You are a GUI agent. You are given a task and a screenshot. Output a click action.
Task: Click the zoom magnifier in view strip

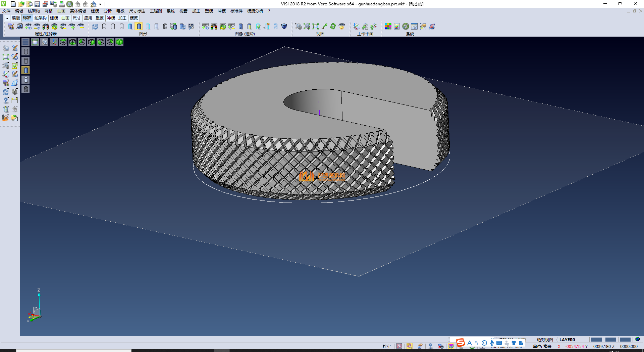44,42
